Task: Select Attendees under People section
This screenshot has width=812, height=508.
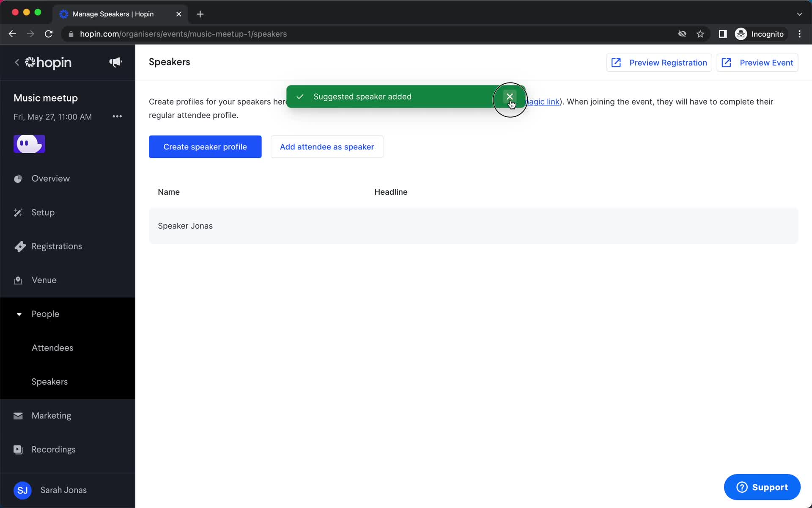Action: pos(52,347)
